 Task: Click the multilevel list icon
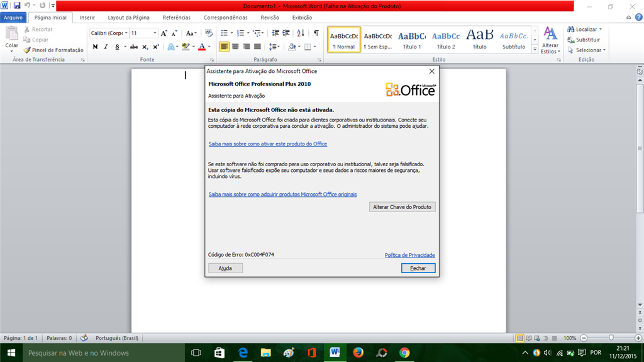257,33
